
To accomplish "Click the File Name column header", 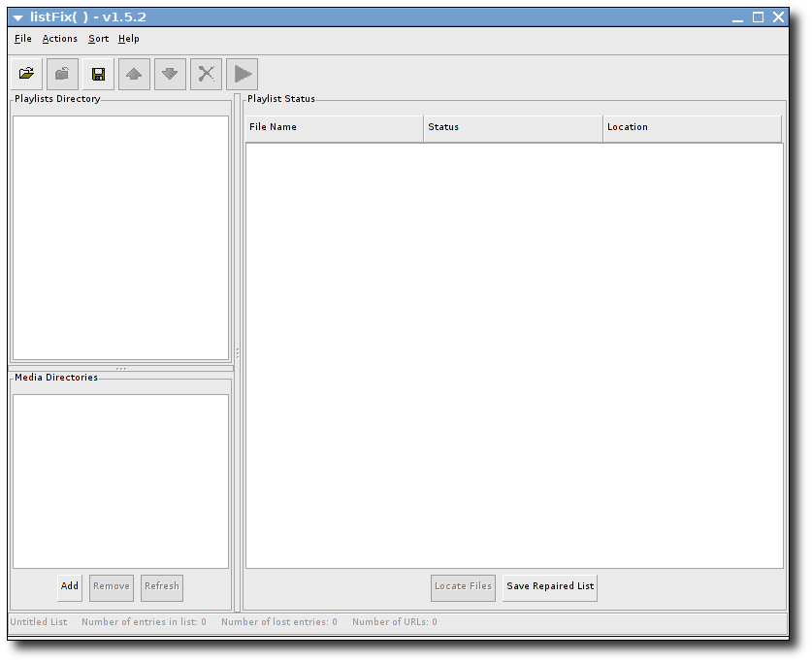I will coord(335,128).
